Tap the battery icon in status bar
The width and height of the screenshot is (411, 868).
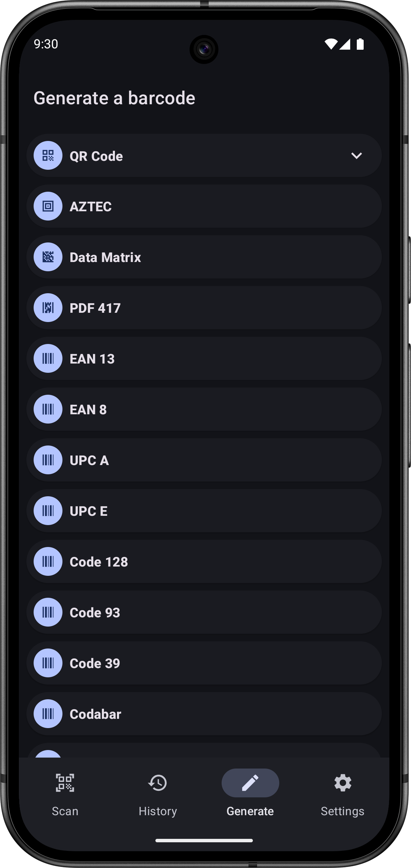360,44
